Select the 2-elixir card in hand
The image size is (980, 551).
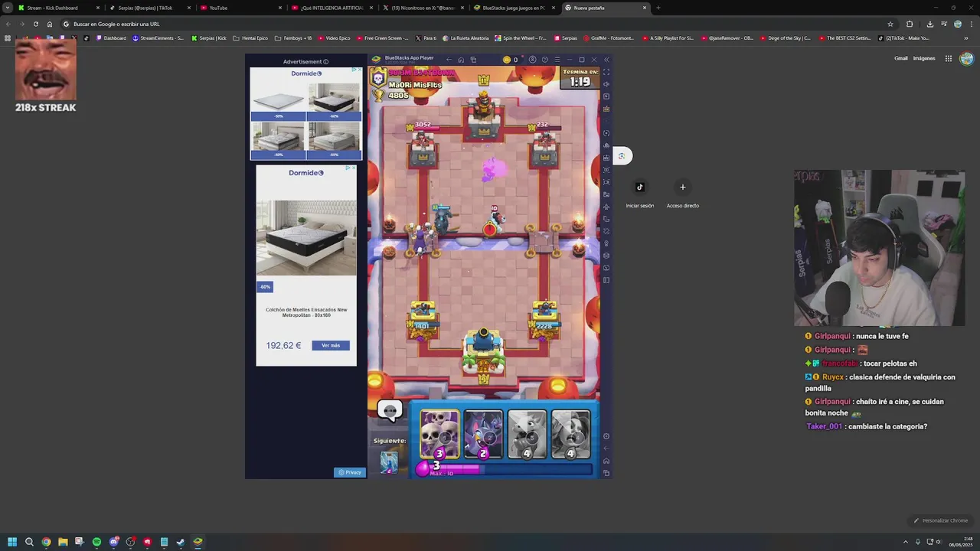pyautogui.click(x=483, y=434)
